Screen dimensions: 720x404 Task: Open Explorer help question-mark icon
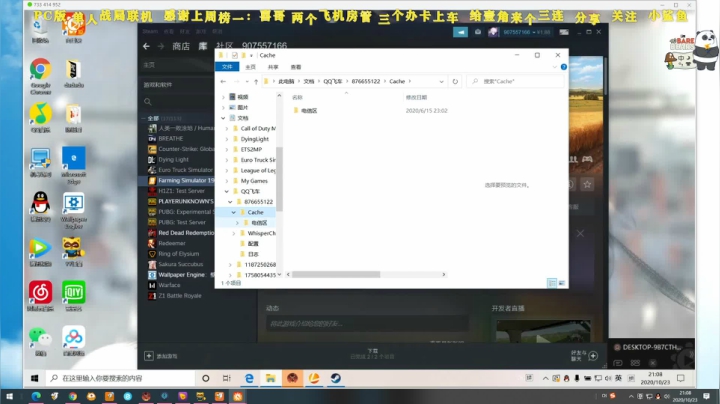click(563, 67)
